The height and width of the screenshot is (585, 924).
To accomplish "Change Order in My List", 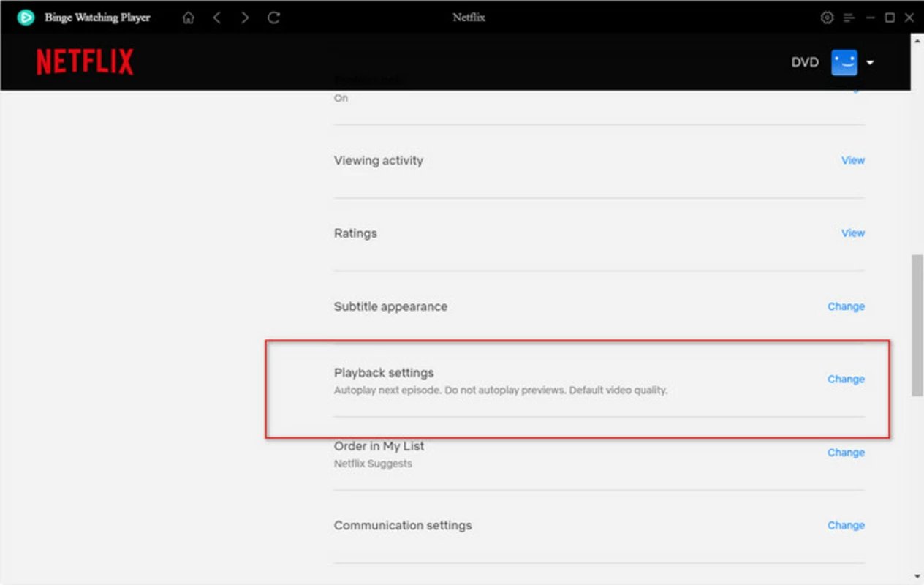I will (846, 453).
